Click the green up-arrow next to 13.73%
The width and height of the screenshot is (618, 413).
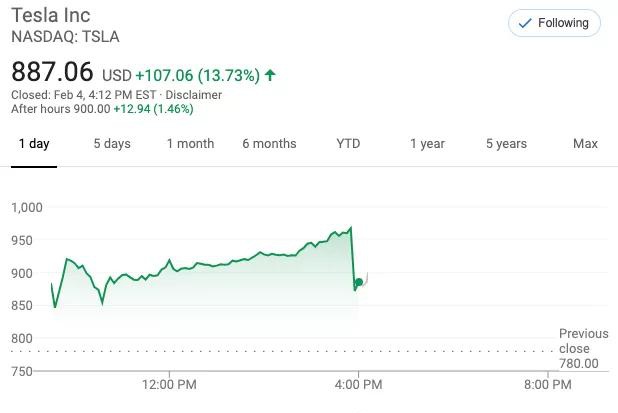[270, 75]
